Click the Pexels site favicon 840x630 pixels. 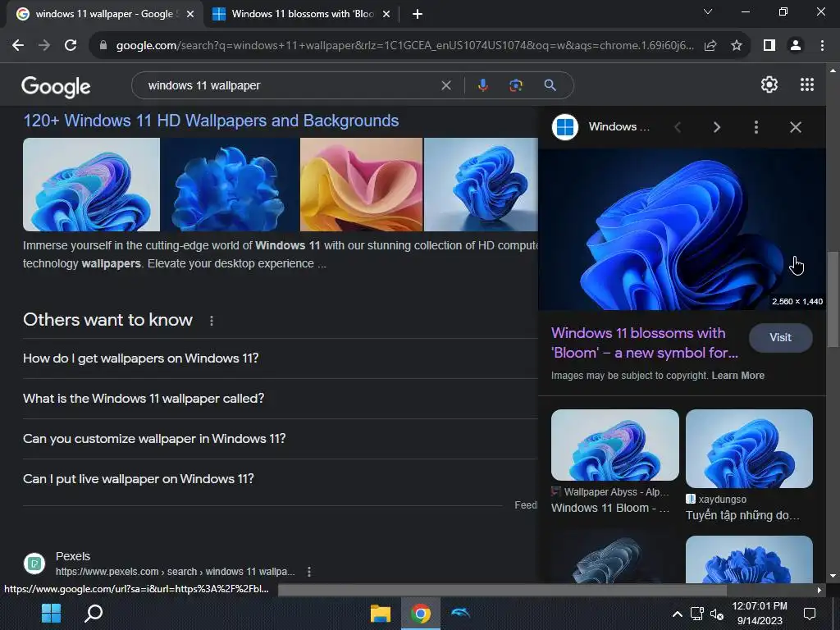34,564
